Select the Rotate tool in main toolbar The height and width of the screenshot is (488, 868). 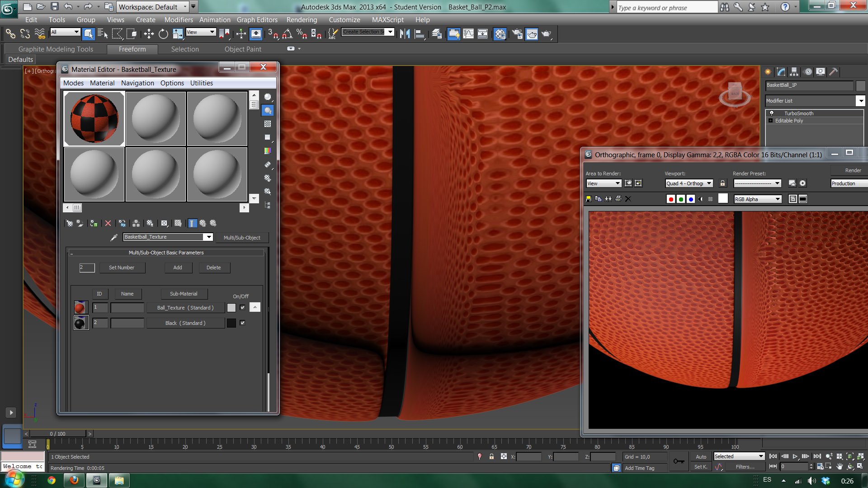(163, 34)
